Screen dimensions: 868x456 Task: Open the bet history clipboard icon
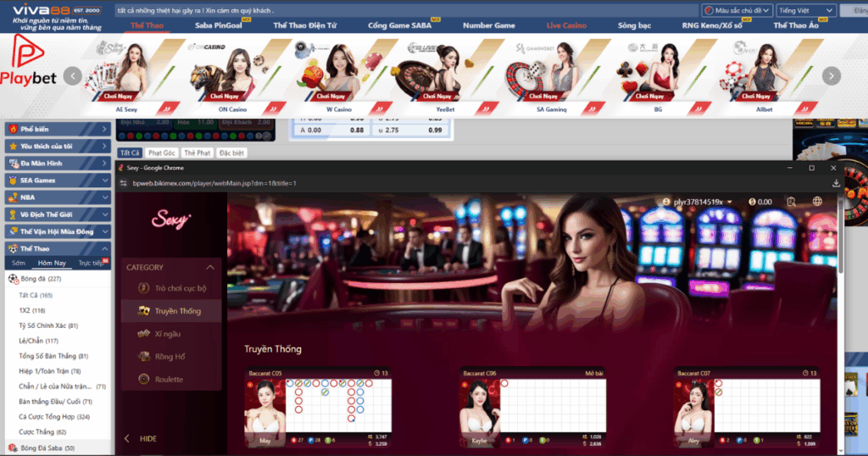790,202
